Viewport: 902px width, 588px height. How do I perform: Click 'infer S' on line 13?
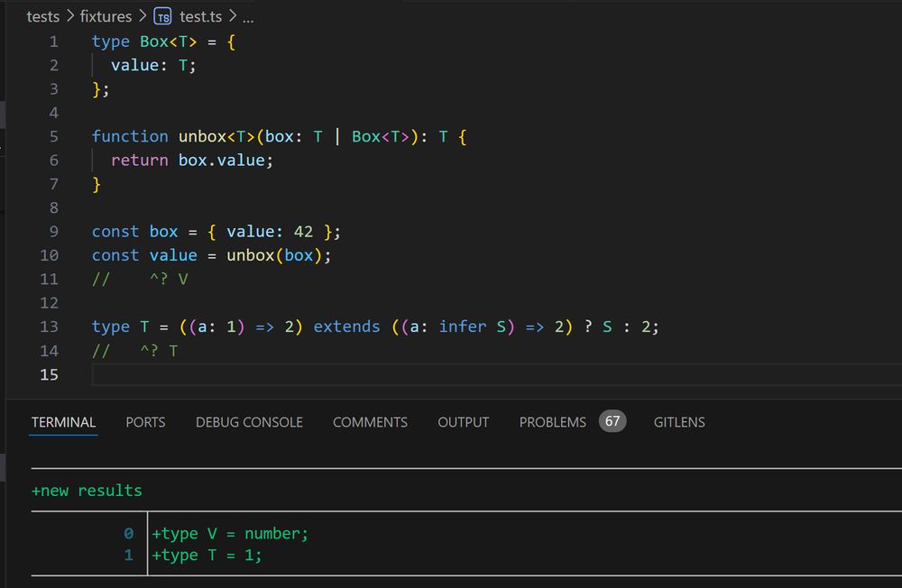pos(473,326)
